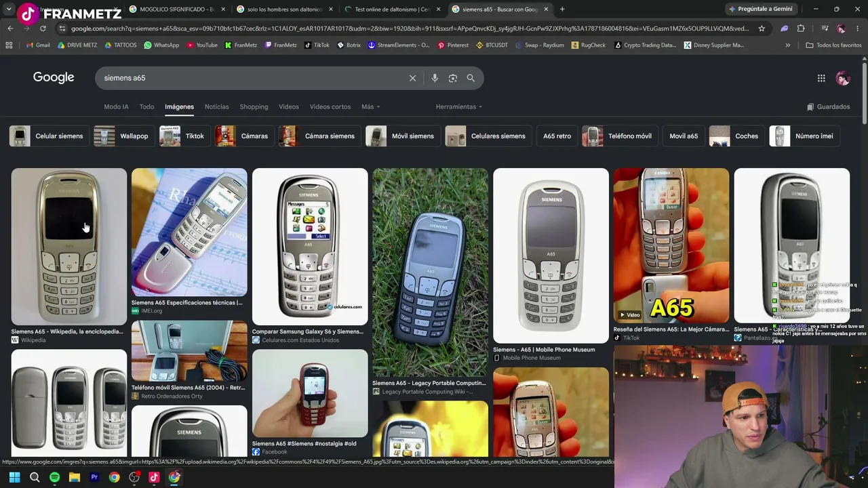Expand the Más search filter dropdown
The width and height of the screenshot is (868, 488).
click(370, 106)
